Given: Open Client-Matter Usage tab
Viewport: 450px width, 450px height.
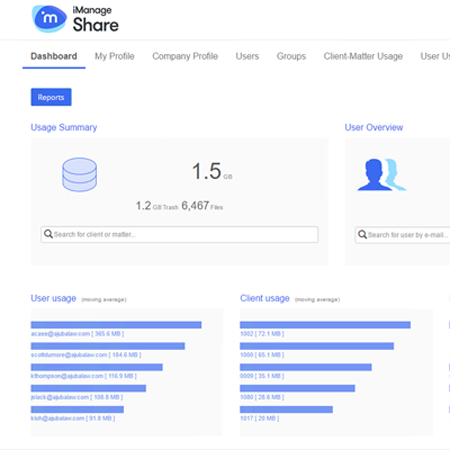Looking at the screenshot, I should [x=363, y=56].
